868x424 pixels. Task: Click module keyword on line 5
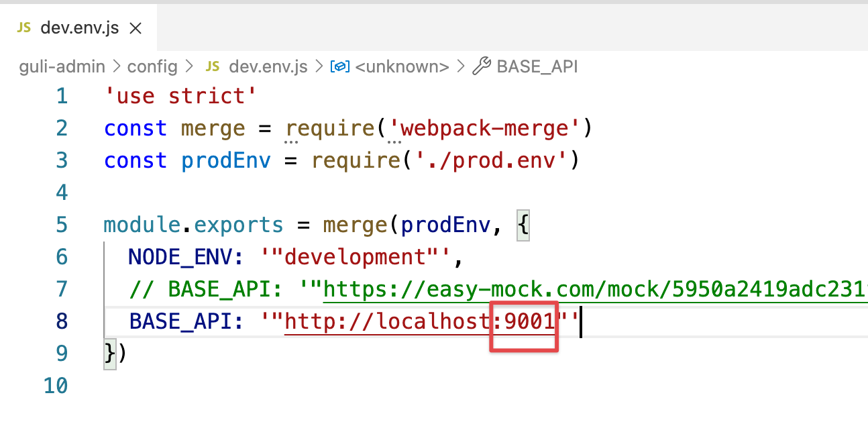tap(143, 225)
